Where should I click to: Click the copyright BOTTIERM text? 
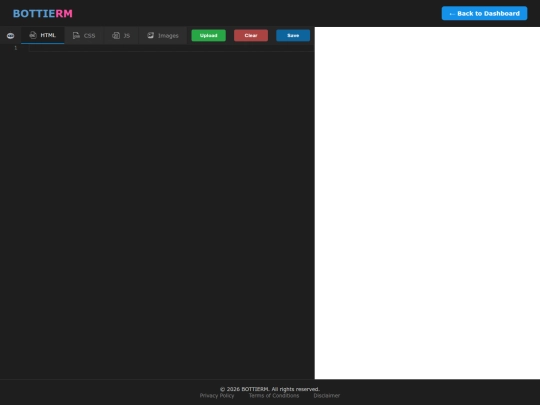(270, 389)
